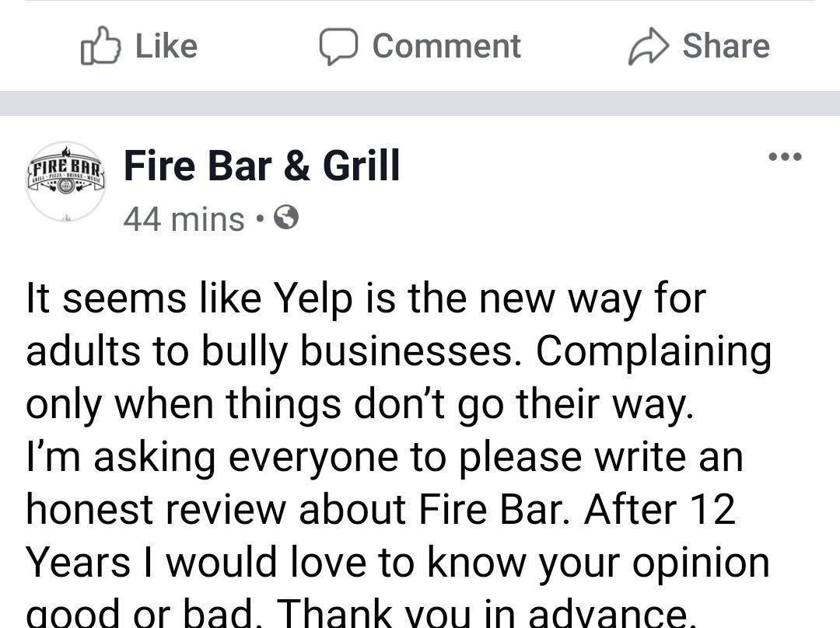
Task: Tap the Comment text label
Action: point(446,46)
